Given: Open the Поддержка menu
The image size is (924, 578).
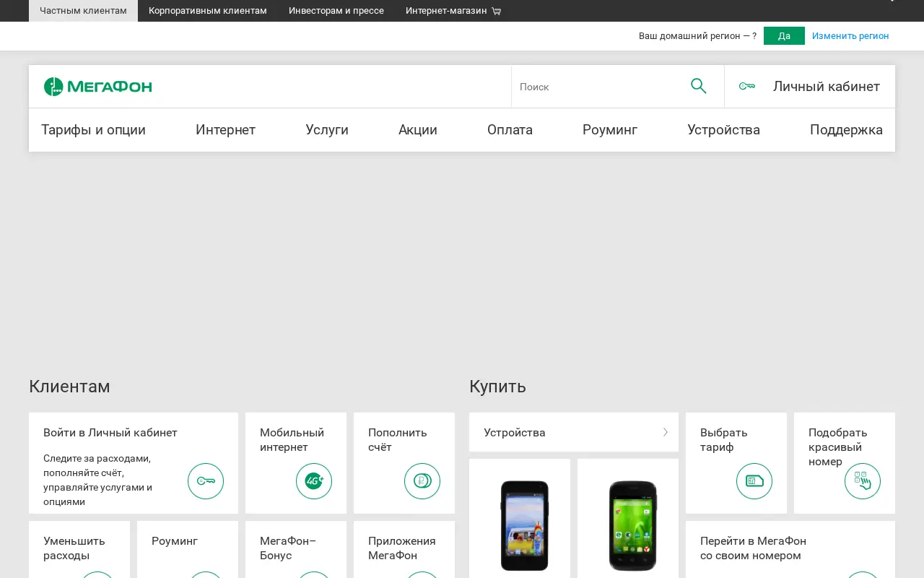Looking at the screenshot, I should pyautogui.click(x=846, y=130).
